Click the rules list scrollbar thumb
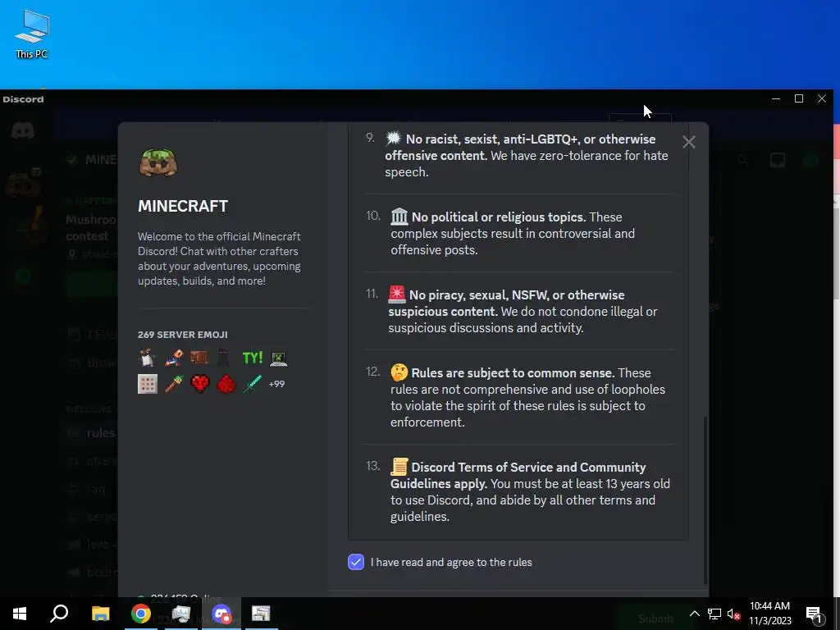 705,500
